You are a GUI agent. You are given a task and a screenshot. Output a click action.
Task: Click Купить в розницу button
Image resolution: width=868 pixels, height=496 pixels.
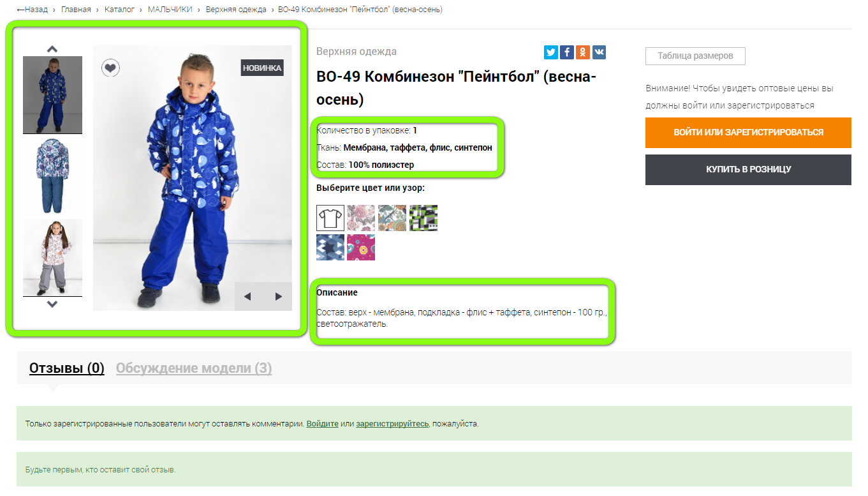(x=748, y=170)
